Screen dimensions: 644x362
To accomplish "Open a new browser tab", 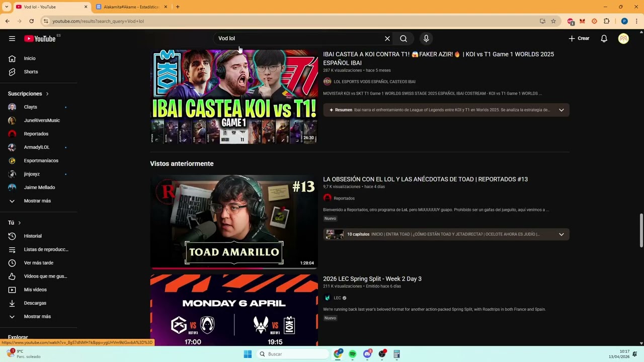I will (x=178, y=7).
